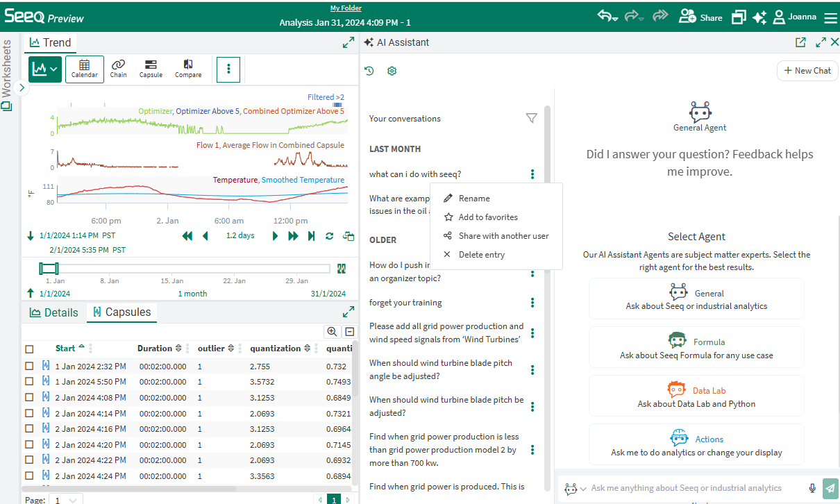Select Capsule view mode

[151, 69]
